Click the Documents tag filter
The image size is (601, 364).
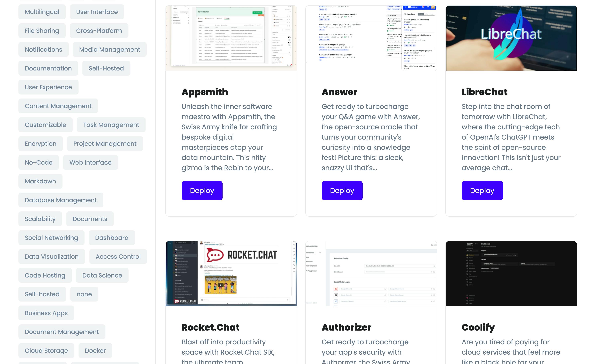click(x=90, y=219)
